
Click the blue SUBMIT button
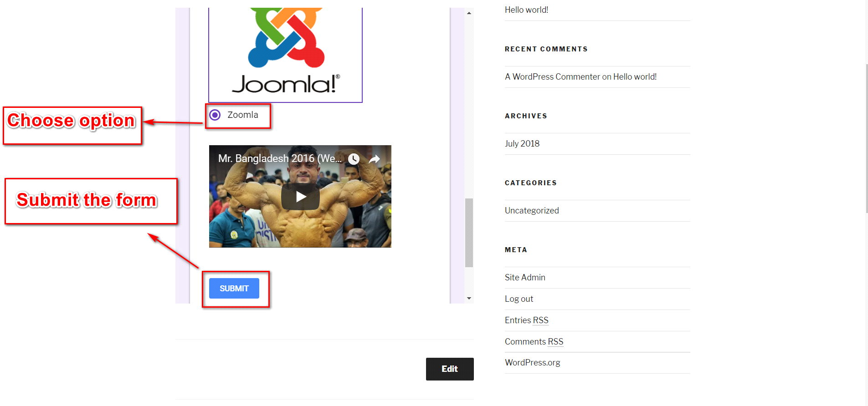(234, 289)
